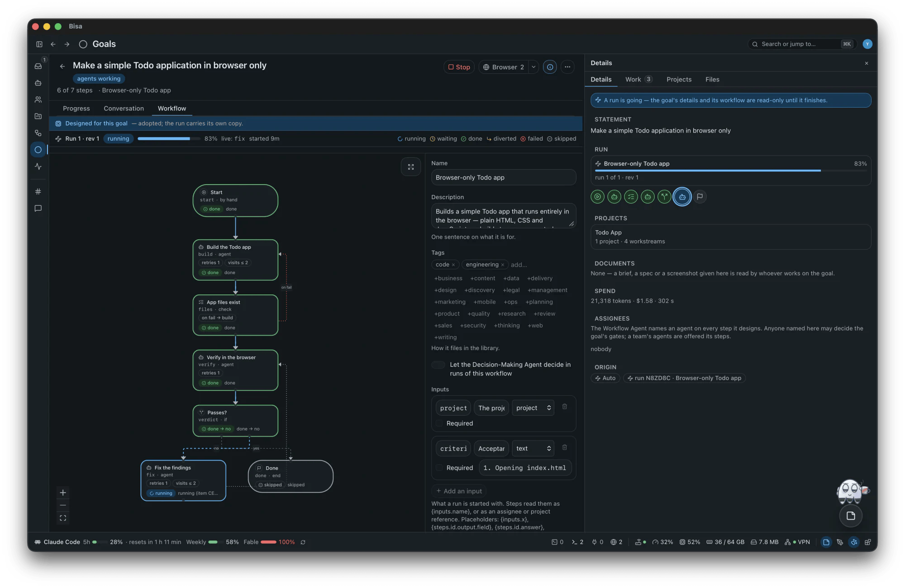Screen dimensions: 905x588
Task: Open the project type dropdown
Action: pyautogui.click(x=533, y=408)
